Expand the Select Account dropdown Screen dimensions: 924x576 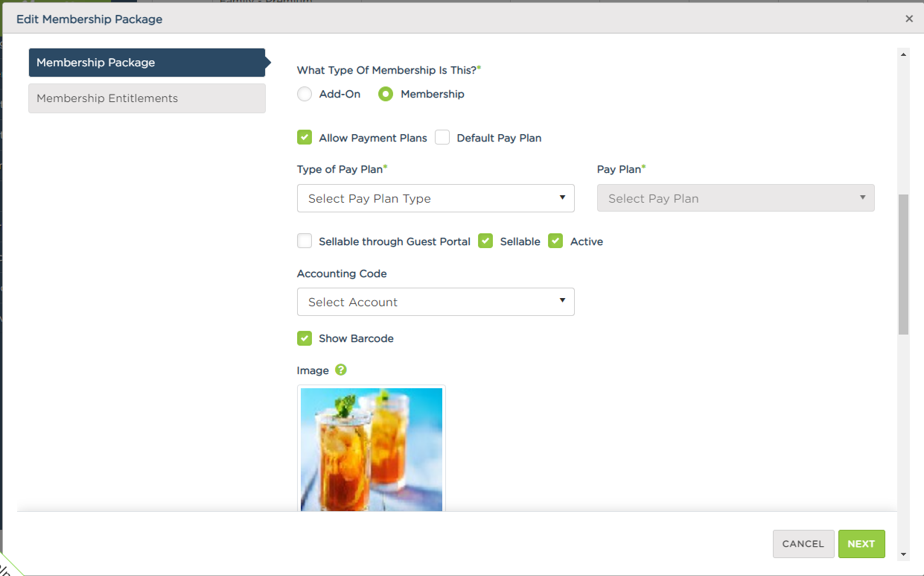tap(436, 302)
